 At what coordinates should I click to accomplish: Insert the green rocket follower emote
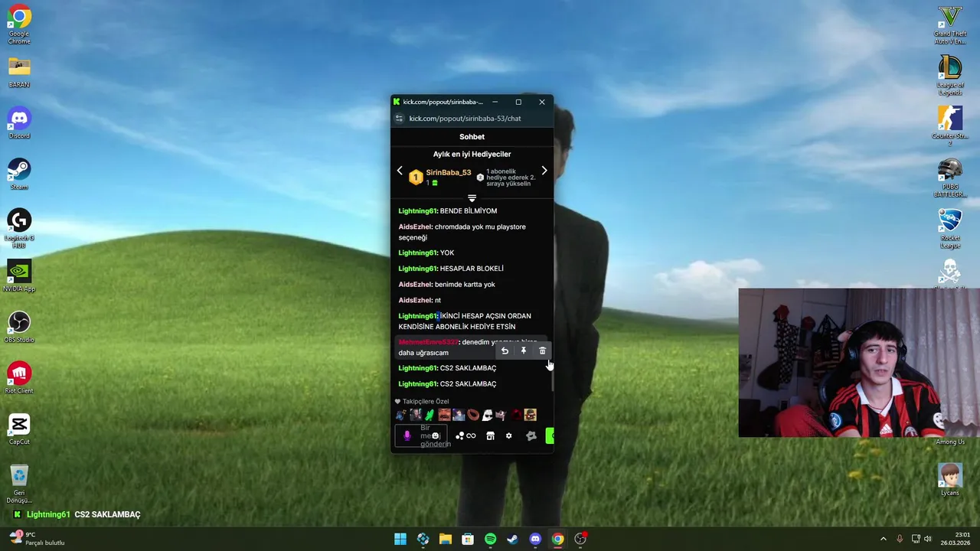[430, 415]
